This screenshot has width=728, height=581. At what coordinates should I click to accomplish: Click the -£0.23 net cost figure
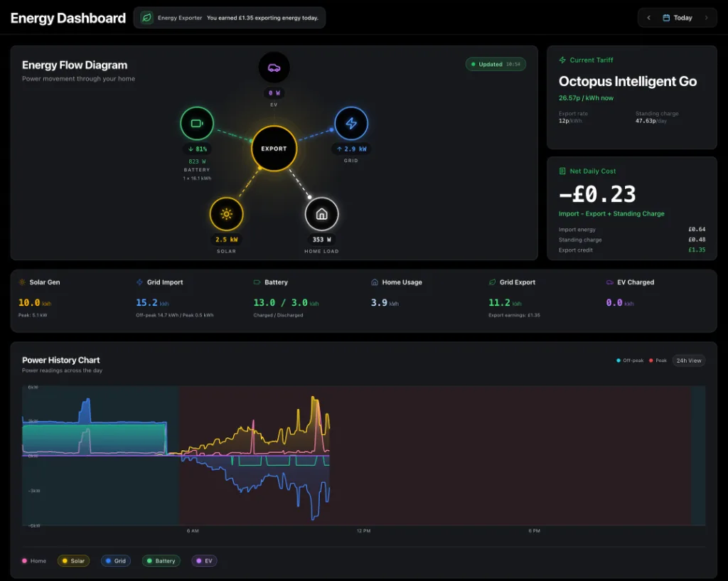(597, 194)
